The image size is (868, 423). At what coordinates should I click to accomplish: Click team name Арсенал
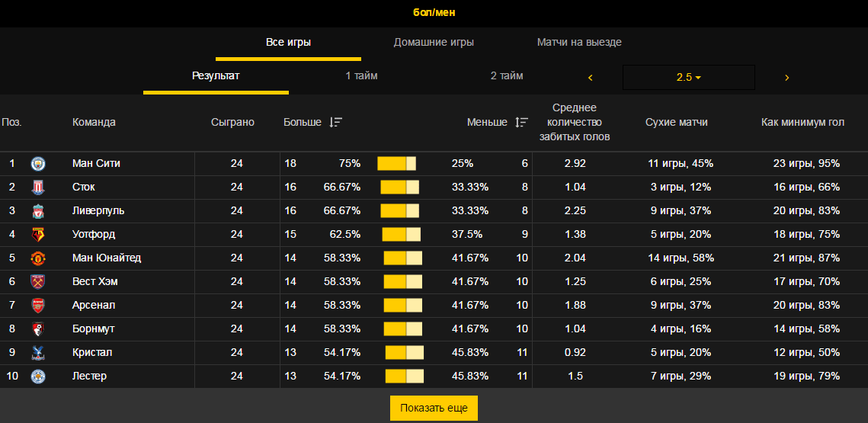tap(94, 306)
